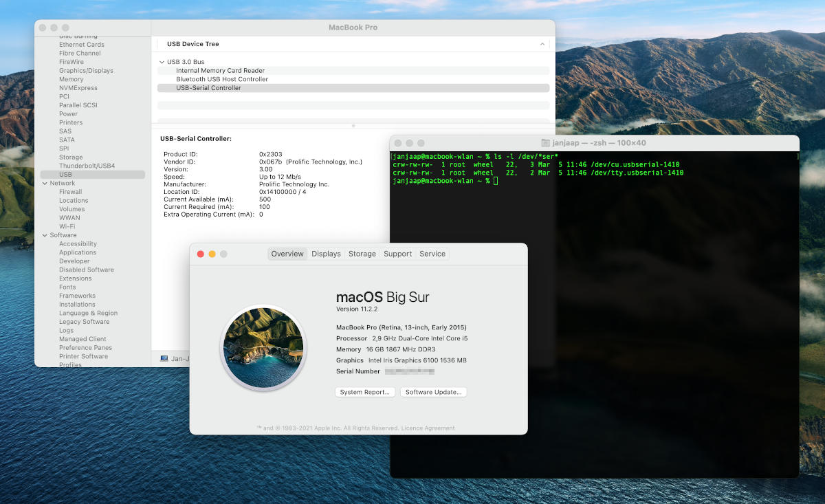Select SPI in the sidebar
The image size is (825, 504).
(x=64, y=149)
